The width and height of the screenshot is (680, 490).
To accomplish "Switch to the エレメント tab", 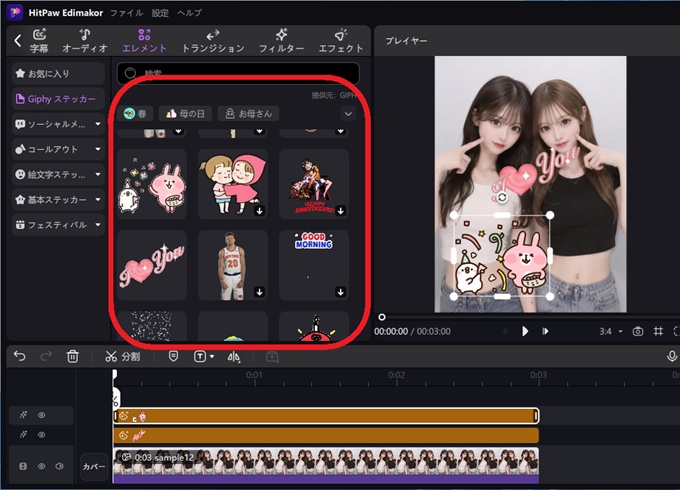I will click(x=144, y=41).
